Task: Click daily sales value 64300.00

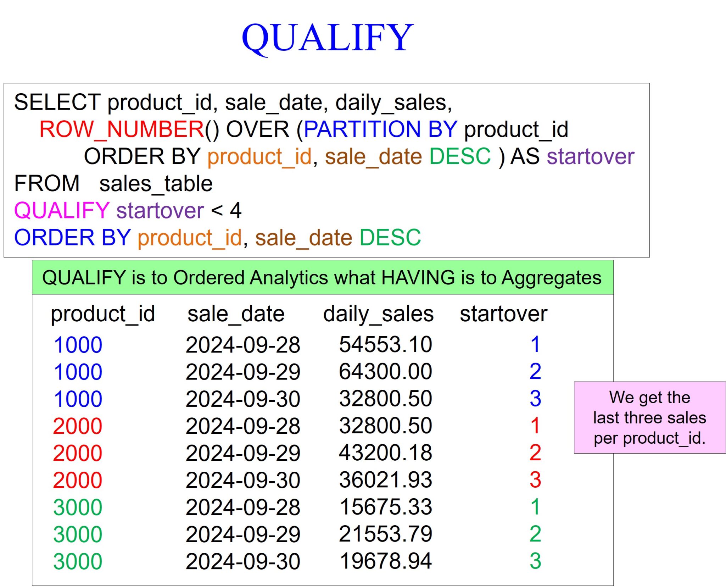Action: click(385, 371)
